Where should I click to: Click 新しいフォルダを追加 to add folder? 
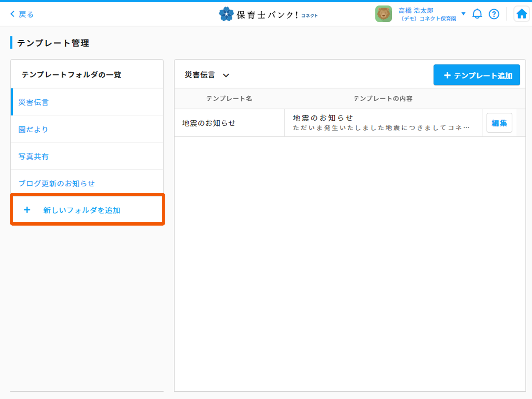pos(82,210)
